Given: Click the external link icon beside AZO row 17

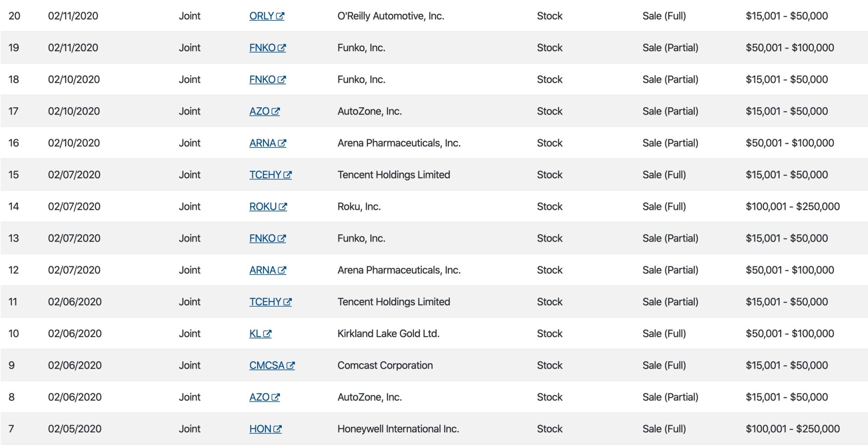Looking at the screenshot, I should (x=277, y=110).
